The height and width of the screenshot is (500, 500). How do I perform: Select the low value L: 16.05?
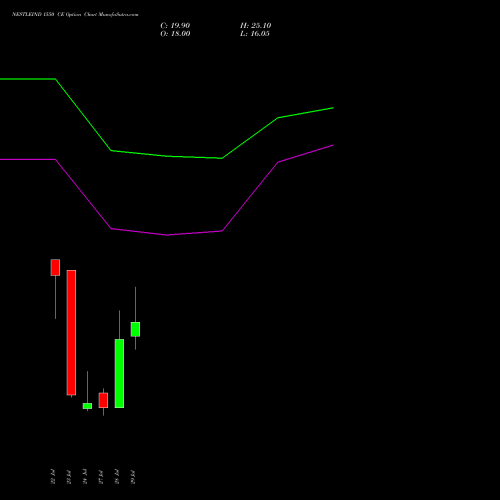pyautogui.click(x=255, y=34)
